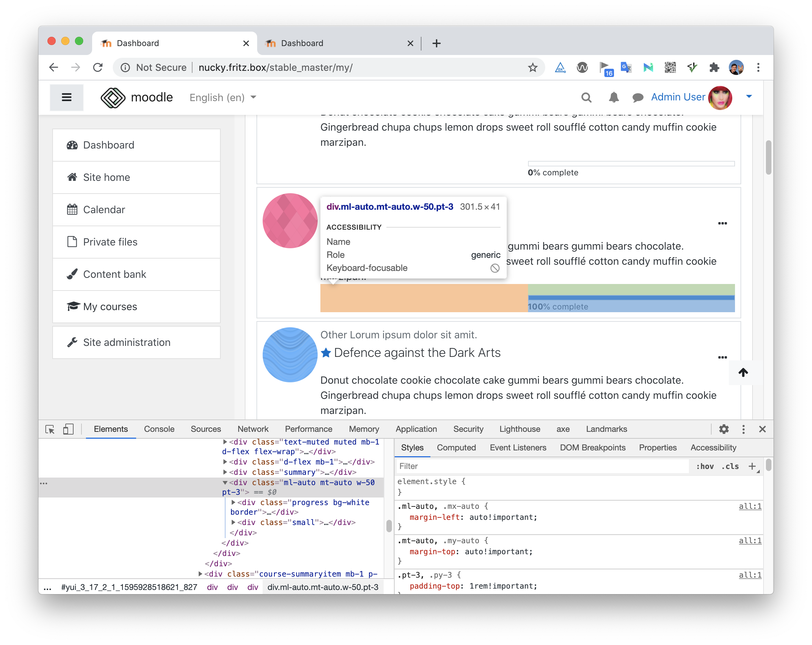Open DevTools three-dot customize menu
Image resolution: width=812 pixels, height=645 pixels.
coord(743,429)
